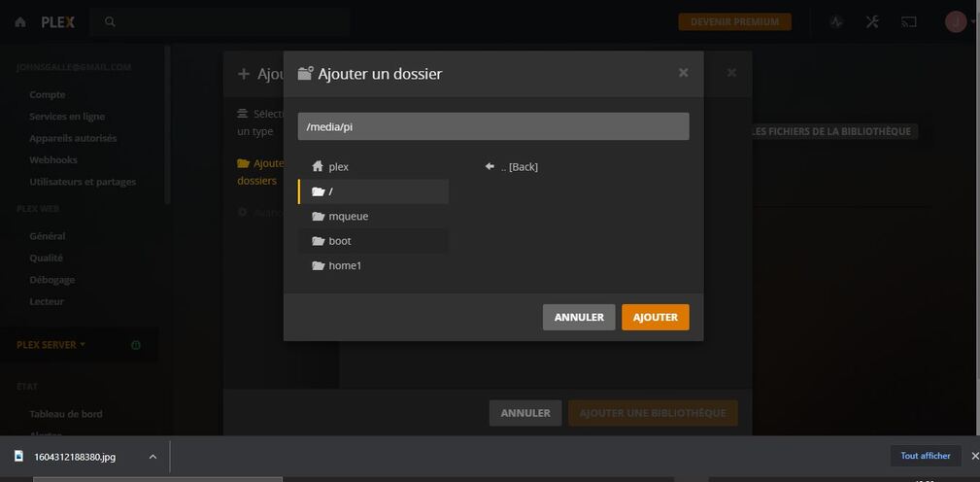The width and height of the screenshot is (980, 482).
Task: Close the downloads bar
Action: coord(974,456)
